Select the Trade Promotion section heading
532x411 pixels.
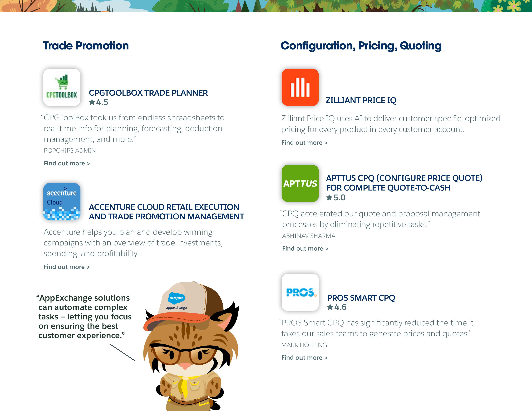pyautogui.click(x=86, y=45)
